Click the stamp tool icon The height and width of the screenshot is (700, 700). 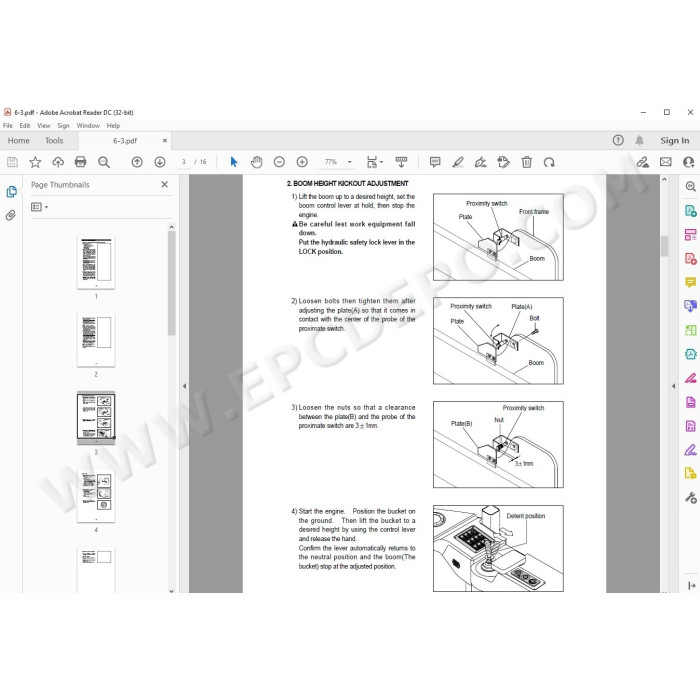click(x=504, y=162)
